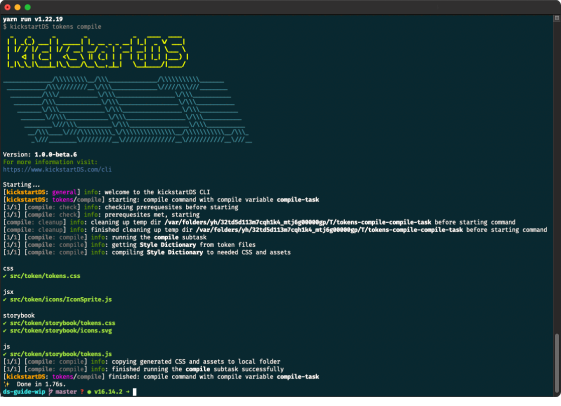
Task: Click 'compiling Style Dictionary to needed CSS' line
Action: point(147,252)
